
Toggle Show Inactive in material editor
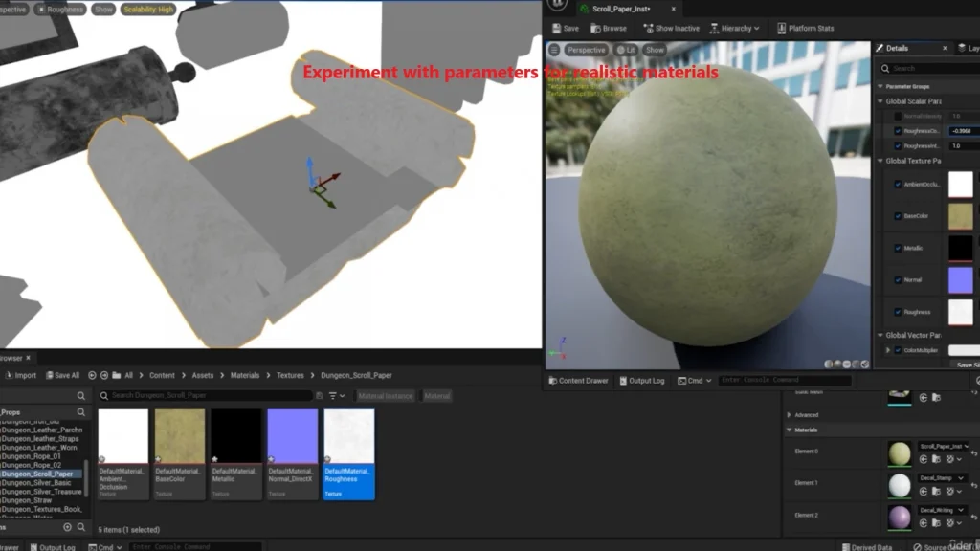coord(671,28)
